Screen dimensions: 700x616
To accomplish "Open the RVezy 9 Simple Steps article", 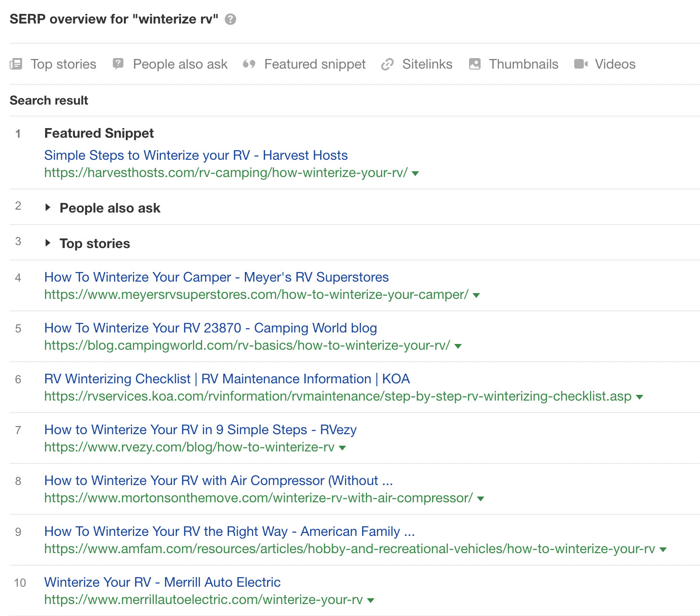I will pyautogui.click(x=200, y=430).
